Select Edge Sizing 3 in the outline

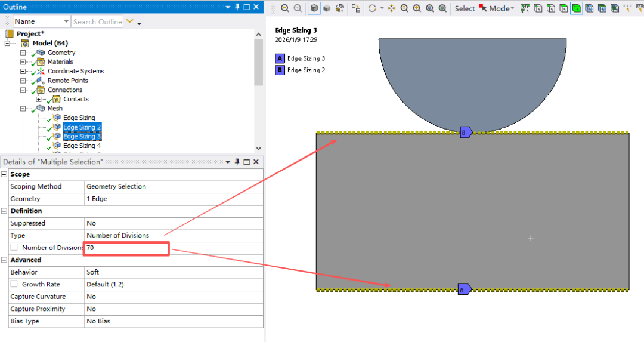tap(82, 137)
